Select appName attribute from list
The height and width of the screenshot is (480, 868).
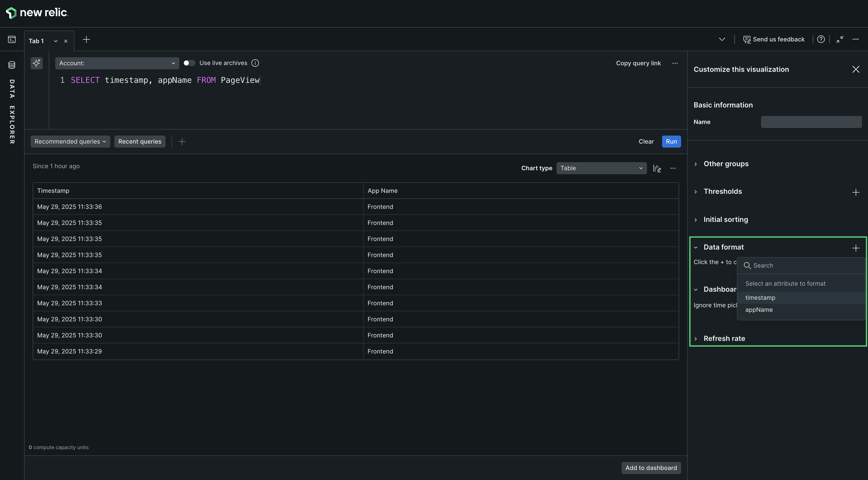pos(759,310)
